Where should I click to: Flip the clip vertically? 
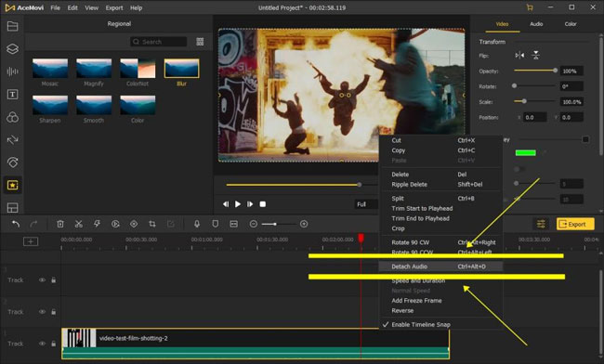[536, 56]
